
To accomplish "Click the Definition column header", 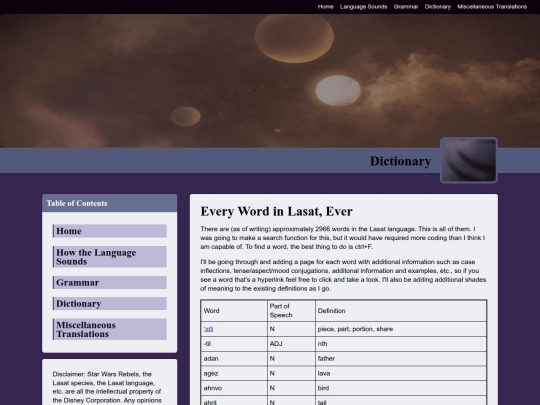I will click(x=401, y=311).
